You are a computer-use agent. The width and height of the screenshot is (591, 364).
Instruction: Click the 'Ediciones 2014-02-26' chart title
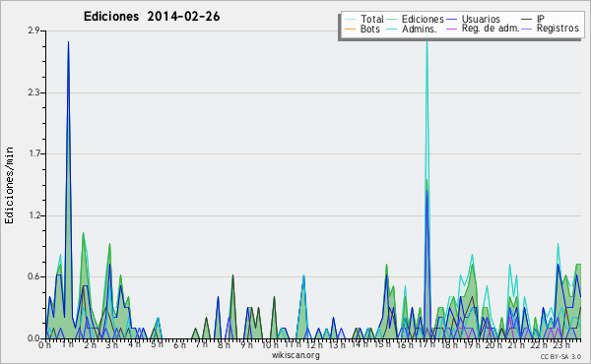pos(152,17)
